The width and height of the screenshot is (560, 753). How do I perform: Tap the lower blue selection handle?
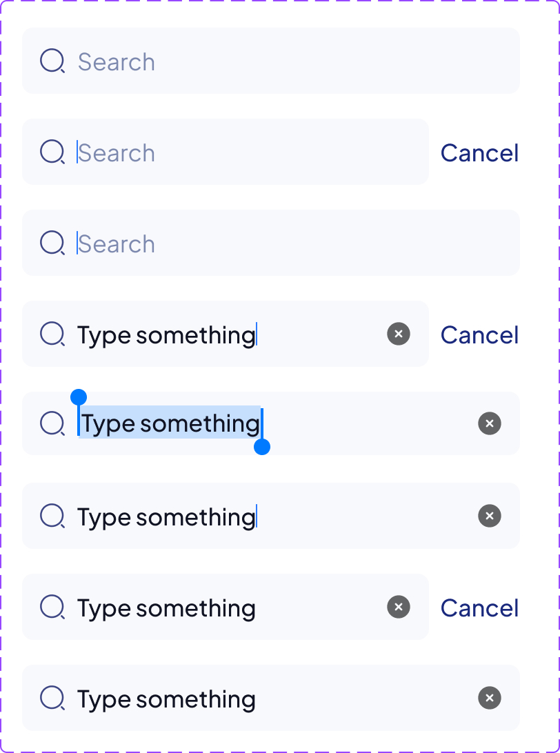coord(262,448)
